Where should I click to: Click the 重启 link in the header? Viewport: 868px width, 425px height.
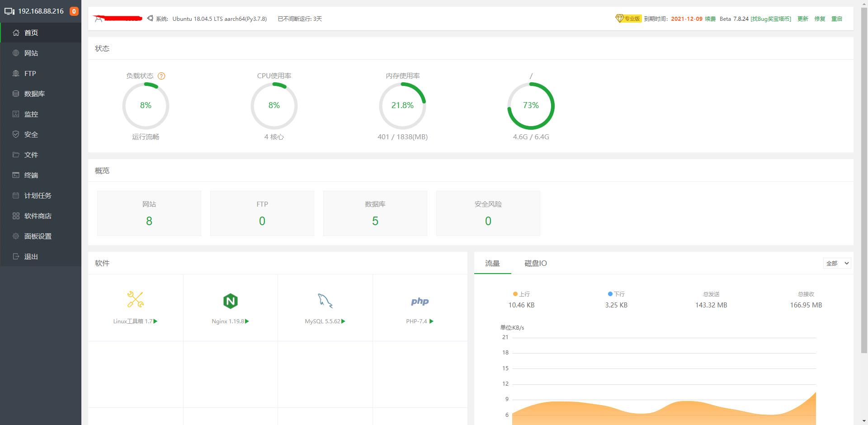(837, 19)
